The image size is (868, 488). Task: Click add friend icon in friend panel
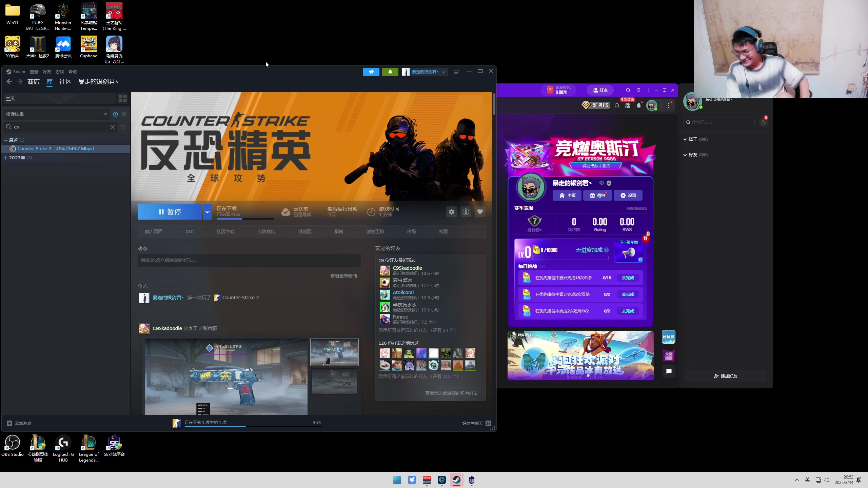click(764, 122)
